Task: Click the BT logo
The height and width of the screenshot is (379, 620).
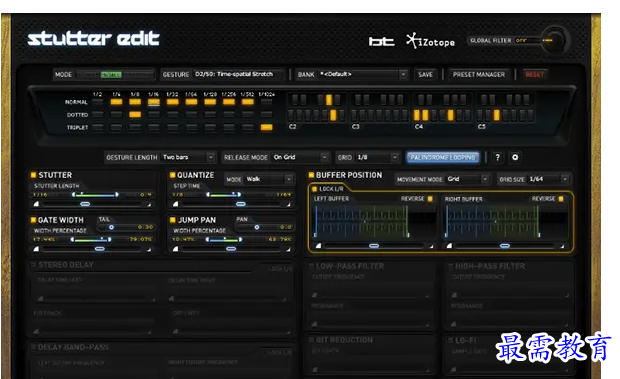Action: (x=381, y=41)
